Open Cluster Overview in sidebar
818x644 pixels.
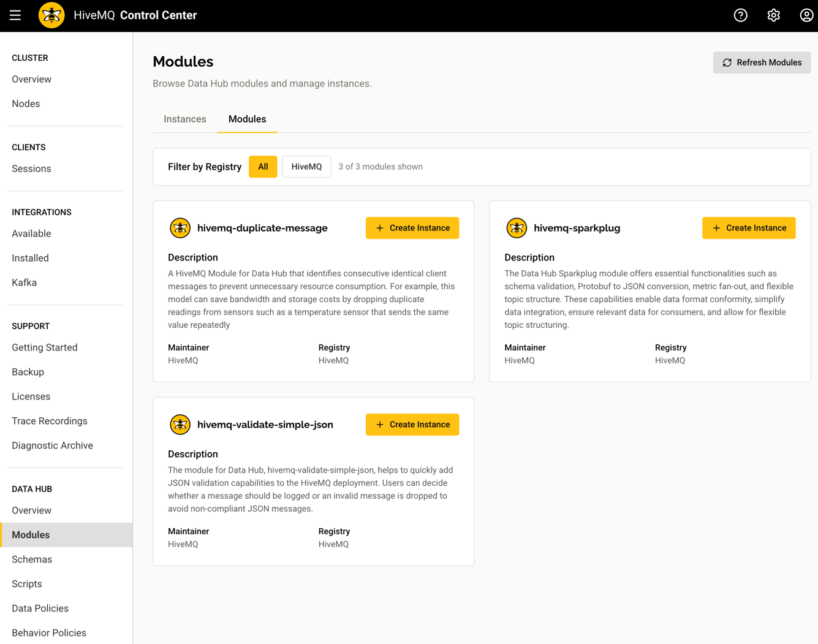[x=32, y=79]
